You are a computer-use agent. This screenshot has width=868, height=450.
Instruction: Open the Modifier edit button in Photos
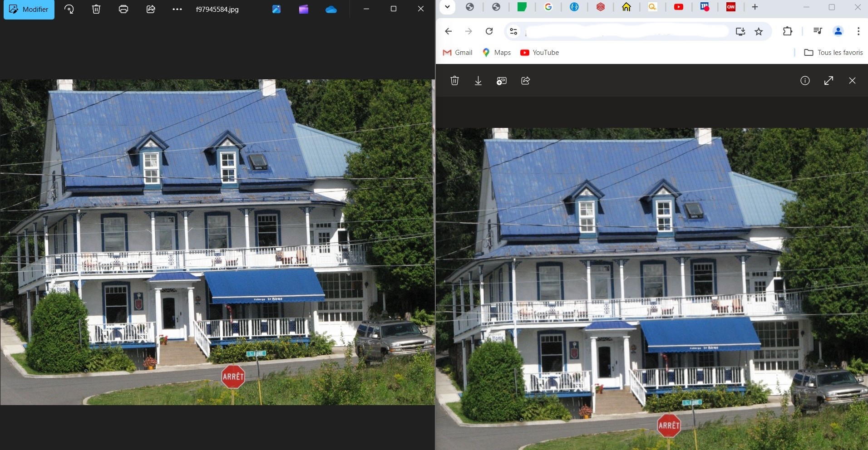29,10
